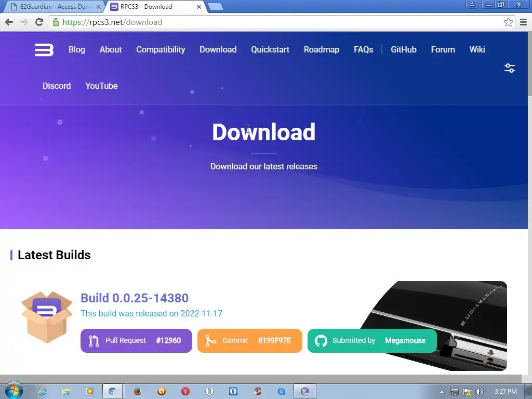Click the browser forward arrow

[x=24, y=22]
